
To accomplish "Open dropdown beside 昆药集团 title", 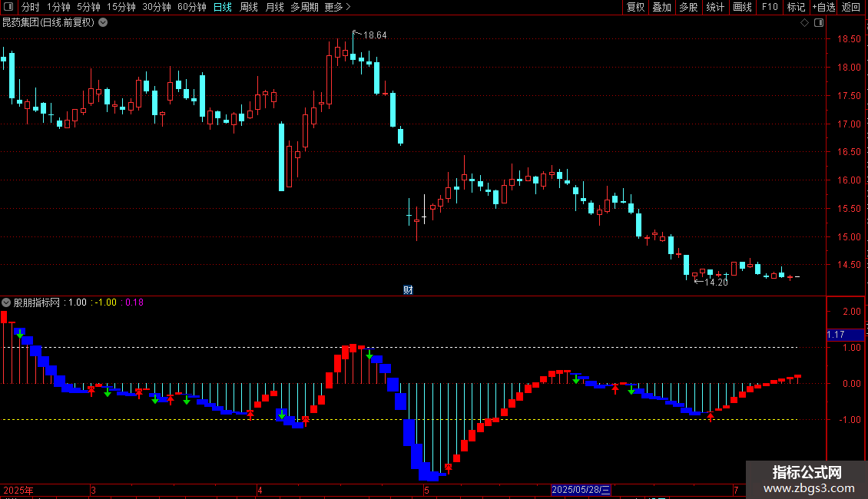I will (103, 23).
